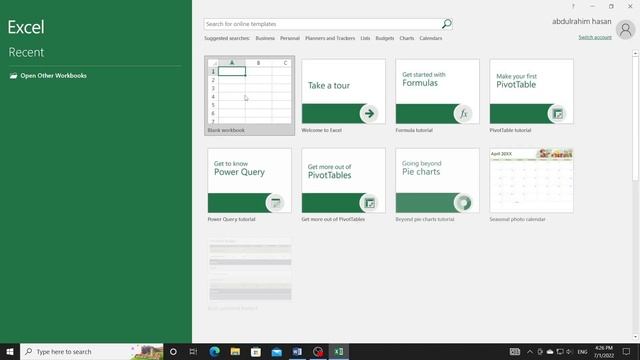This screenshot has width=640, height=360.
Task: Click the touch keyboard tray icon
Action: [515, 351]
